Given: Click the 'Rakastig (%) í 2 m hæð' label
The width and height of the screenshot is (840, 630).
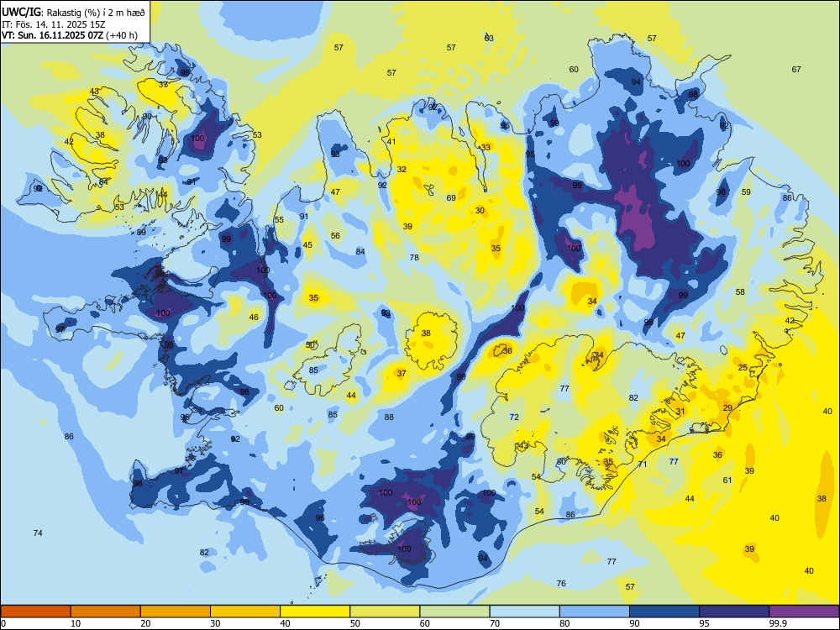Looking at the screenshot, I should pyautogui.click(x=96, y=12).
